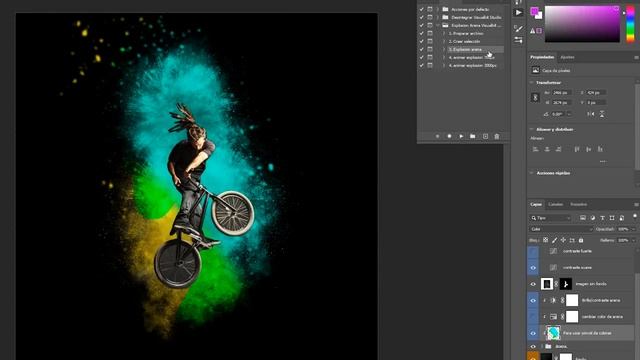Open the rotation angle dropdown
The image size is (640, 360).
(569, 114)
